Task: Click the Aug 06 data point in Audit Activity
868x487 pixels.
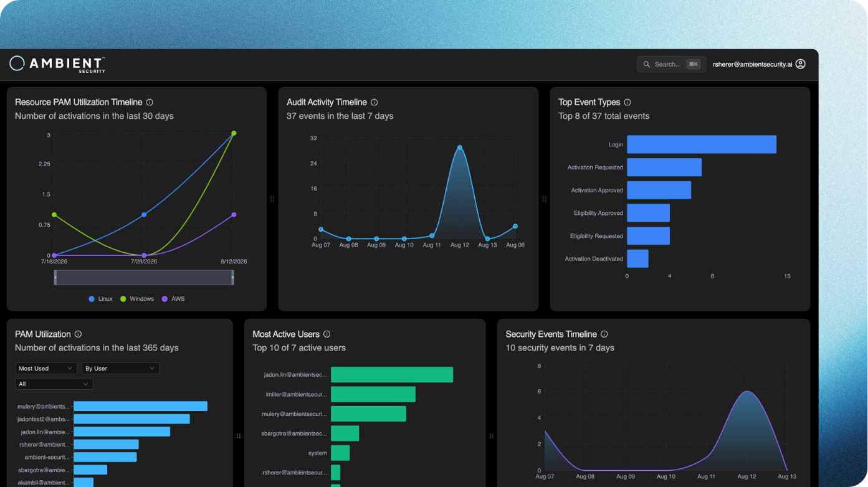Action: tap(515, 227)
